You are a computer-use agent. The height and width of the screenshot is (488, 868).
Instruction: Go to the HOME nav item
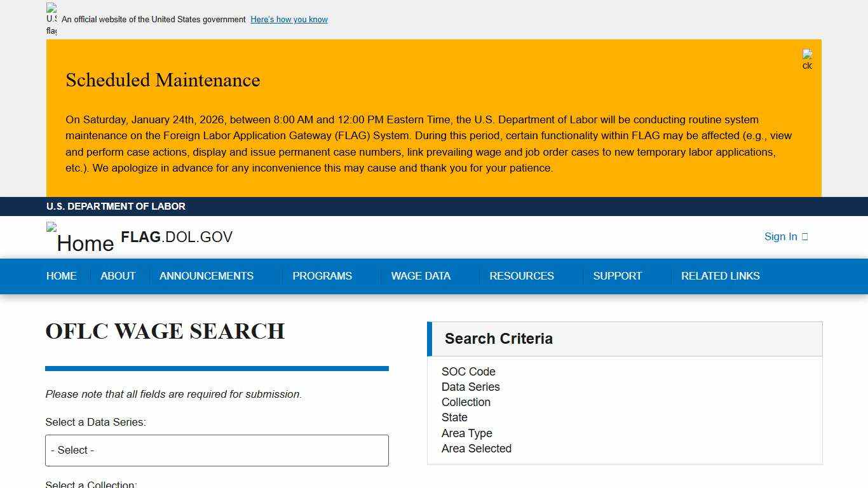(61, 276)
